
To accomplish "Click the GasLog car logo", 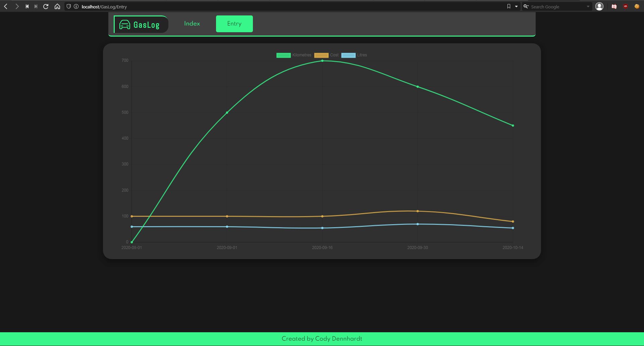I will click(125, 24).
